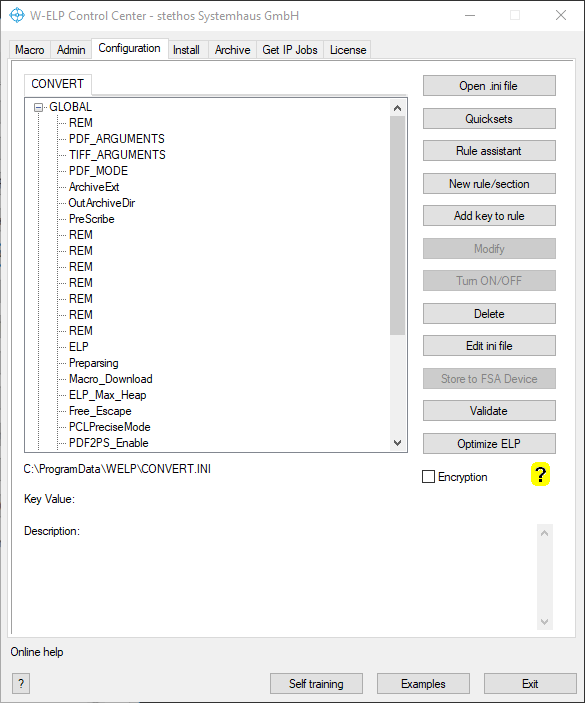Open the Rule assistant
This screenshot has height=703, width=585.
point(489,151)
